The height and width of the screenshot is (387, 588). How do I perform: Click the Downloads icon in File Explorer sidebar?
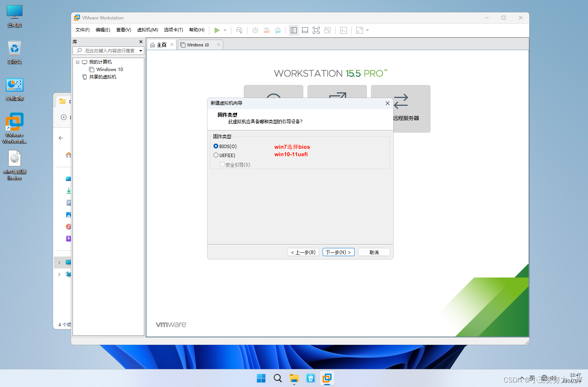(69, 191)
